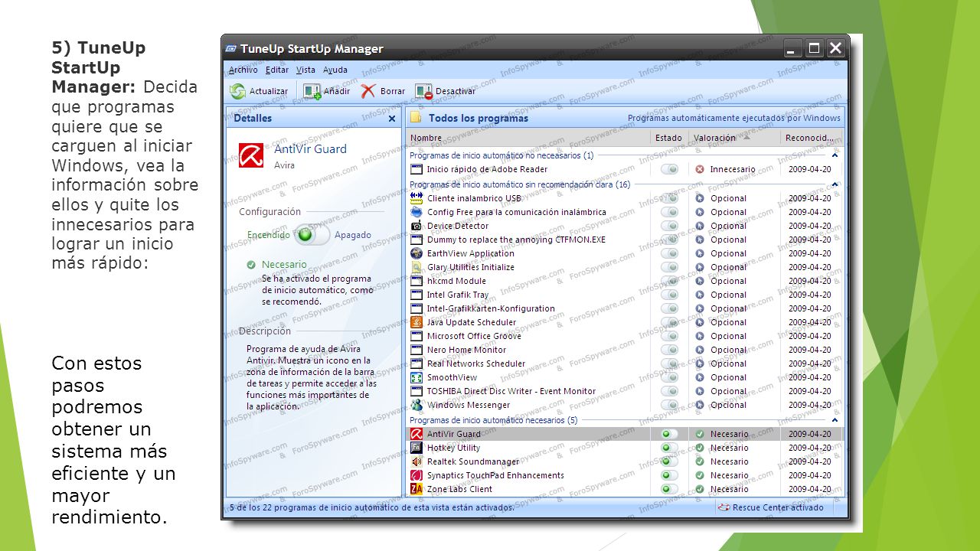Select the Real Networks Scheduler row name
This screenshot has width=980, height=551.
pyautogui.click(x=476, y=364)
